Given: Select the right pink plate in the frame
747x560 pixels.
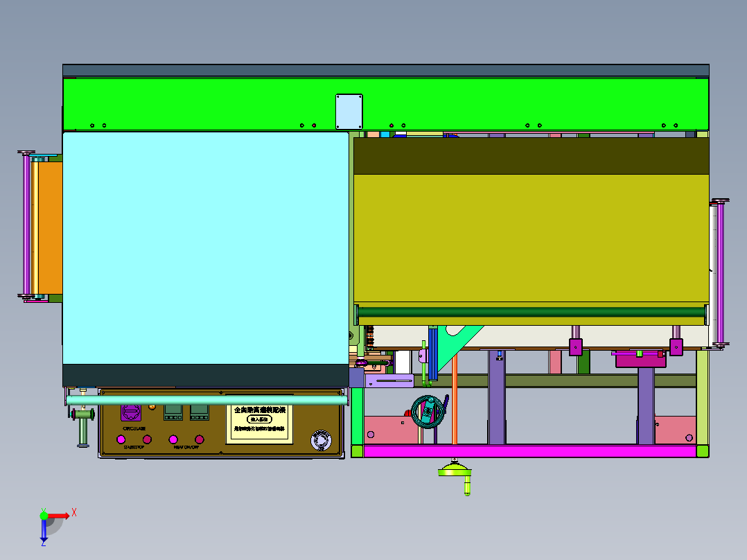Looking at the screenshot, I should 676,430.
